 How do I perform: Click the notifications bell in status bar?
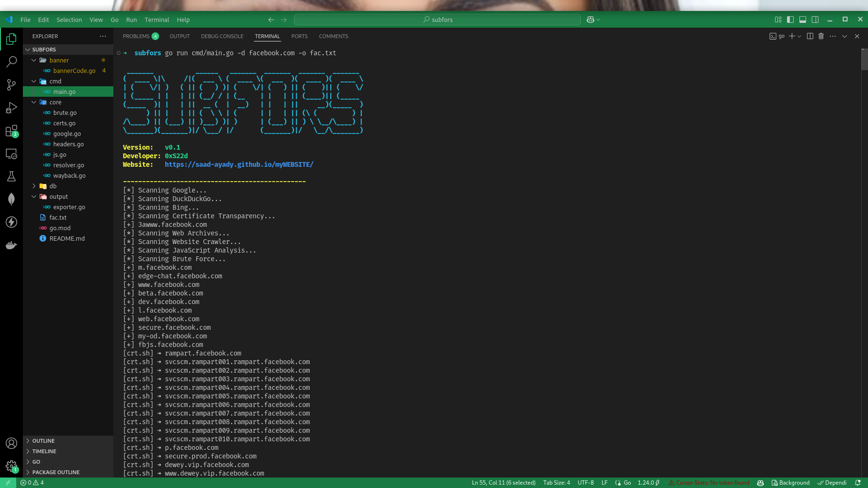click(x=858, y=483)
